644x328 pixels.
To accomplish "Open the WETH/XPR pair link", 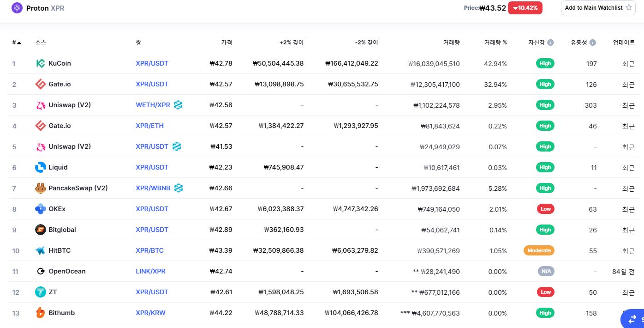I will coord(153,105).
